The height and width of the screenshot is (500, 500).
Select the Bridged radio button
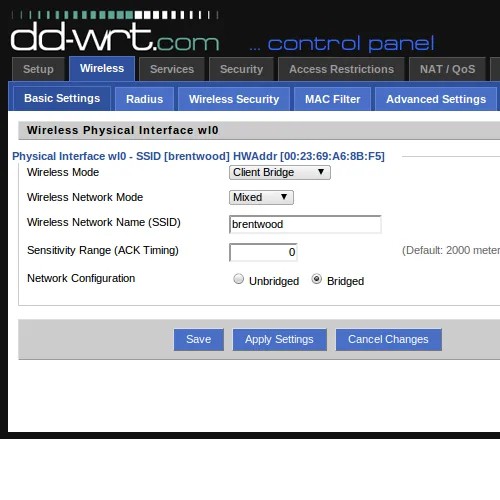(x=316, y=279)
